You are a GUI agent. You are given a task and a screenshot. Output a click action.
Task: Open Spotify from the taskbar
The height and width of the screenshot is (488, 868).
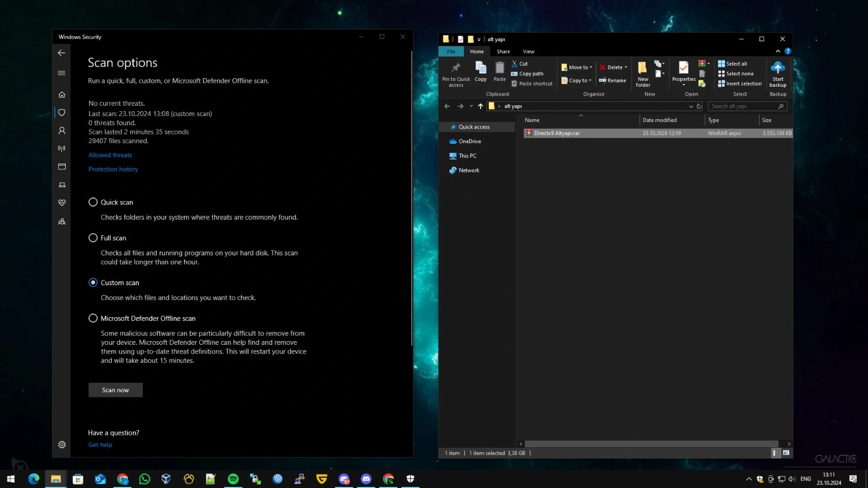pyautogui.click(x=233, y=479)
